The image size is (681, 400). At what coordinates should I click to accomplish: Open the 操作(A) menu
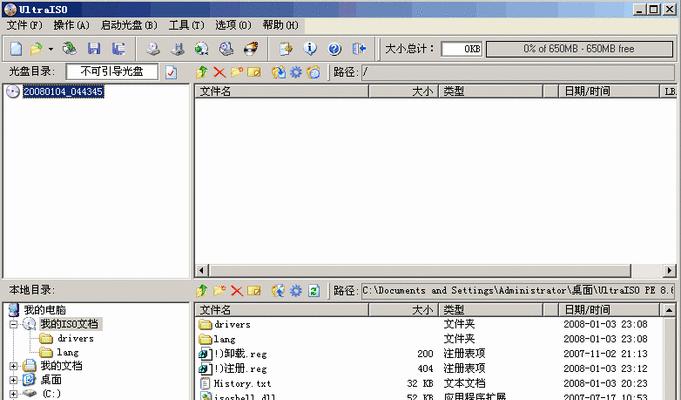[71, 25]
